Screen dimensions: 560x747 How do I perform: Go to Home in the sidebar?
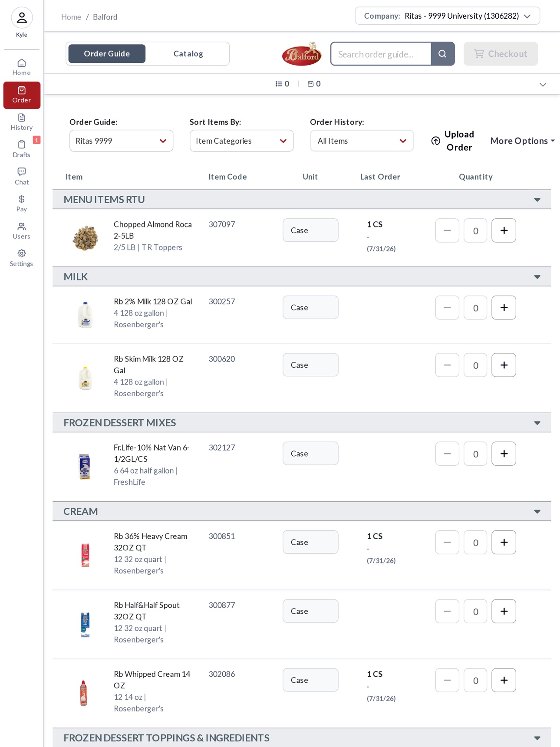click(x=22, y=67)
